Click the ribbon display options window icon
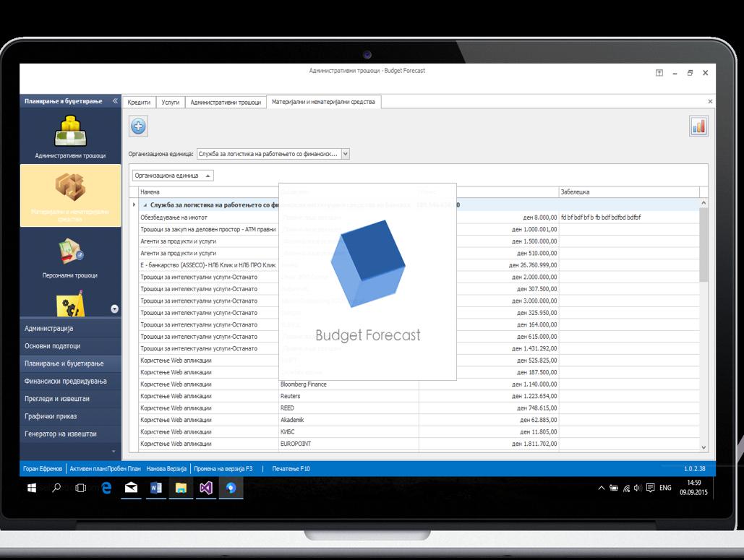This screenshot has height=560, width=744. (659, 73)
